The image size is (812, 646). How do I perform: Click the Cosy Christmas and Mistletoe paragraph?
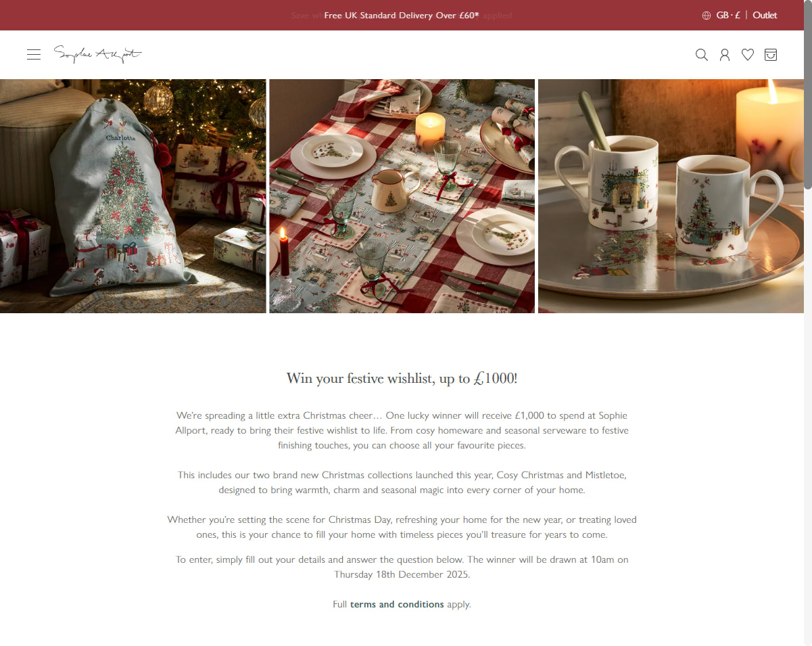(402, 482)
